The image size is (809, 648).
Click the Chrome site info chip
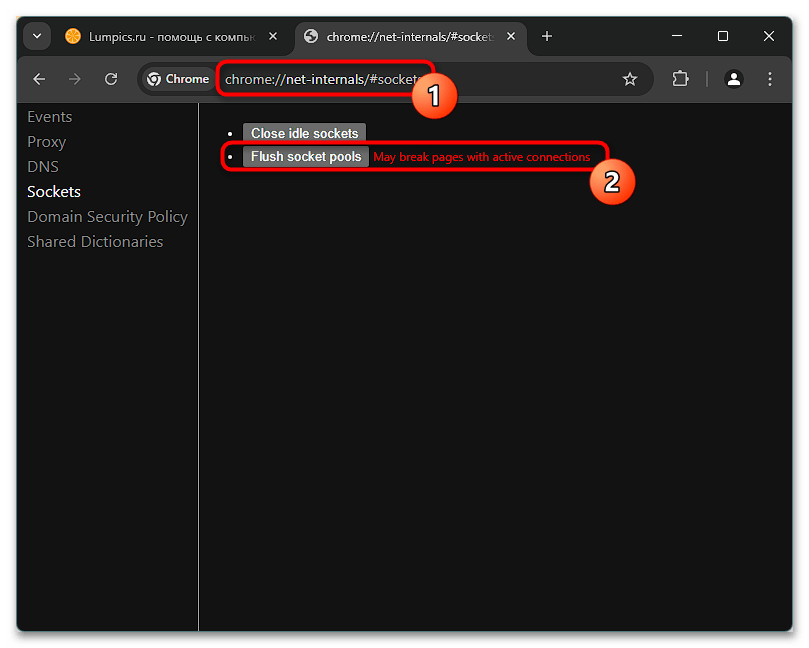[178, 79]
